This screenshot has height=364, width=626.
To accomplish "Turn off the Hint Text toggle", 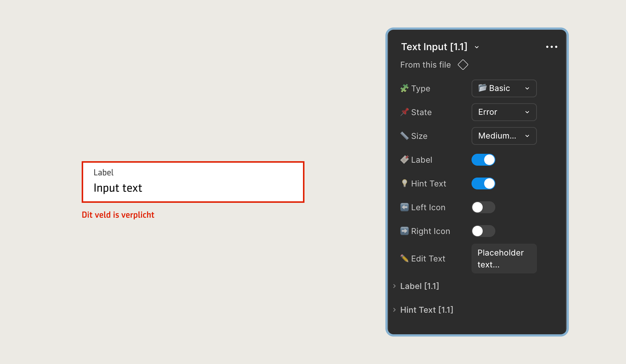I will click(x=483, y=183).
